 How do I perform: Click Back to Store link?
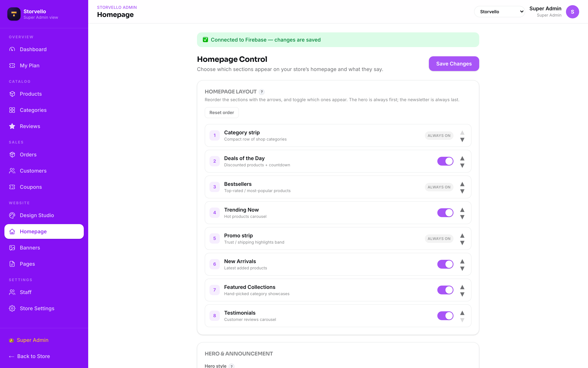click(x=29, y=356)
